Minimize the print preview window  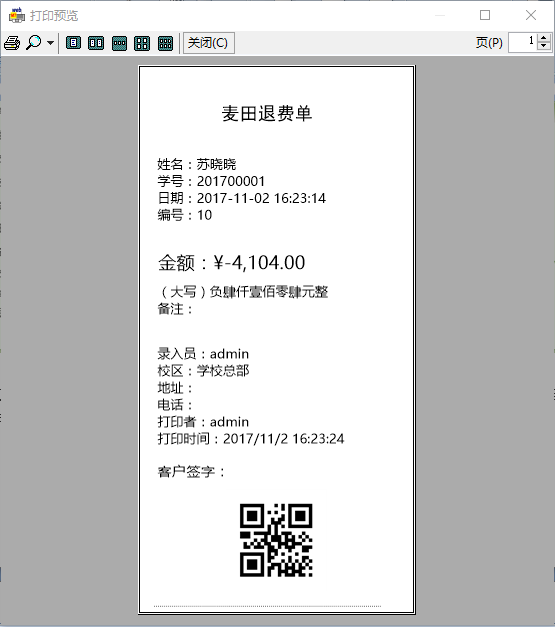(x=440, y=15)
